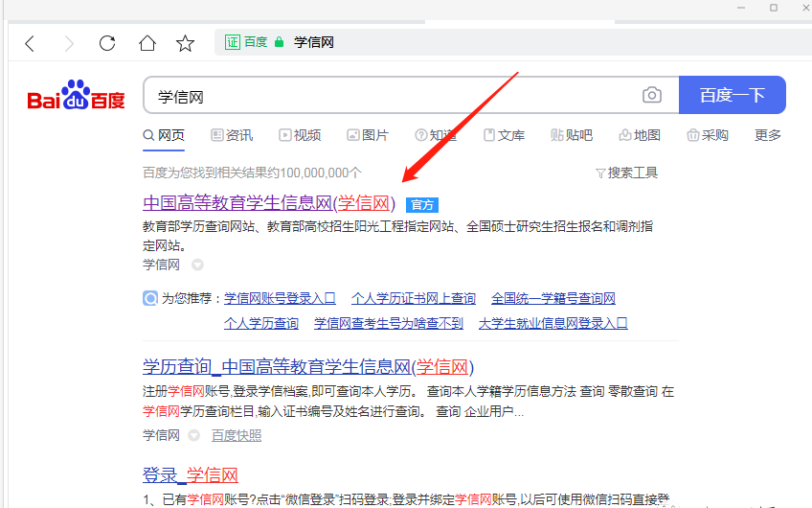
Task: Open the 更多 search categories
Action: 768,135
